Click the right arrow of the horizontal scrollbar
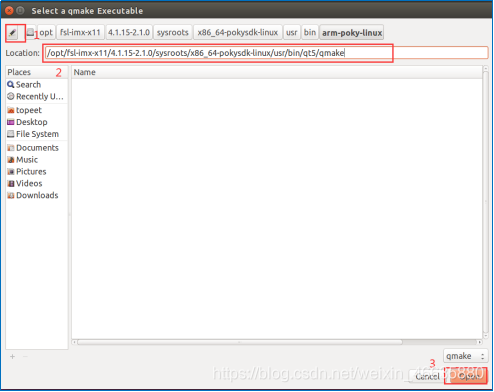Screen dimensions: 494x392 point(480,342)
